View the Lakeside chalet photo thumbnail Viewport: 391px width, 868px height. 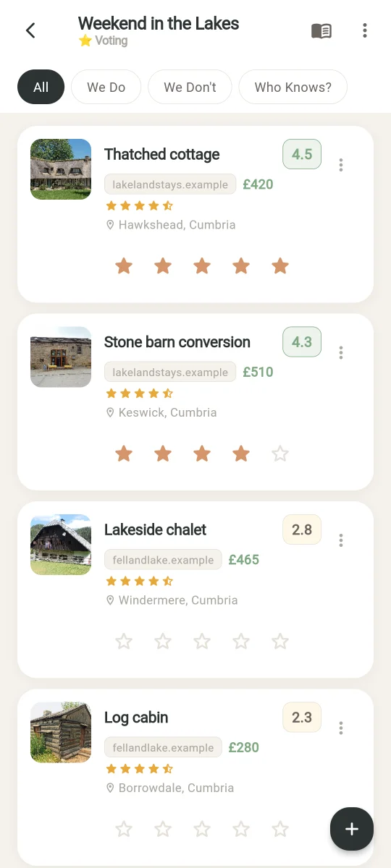(61, 545)
